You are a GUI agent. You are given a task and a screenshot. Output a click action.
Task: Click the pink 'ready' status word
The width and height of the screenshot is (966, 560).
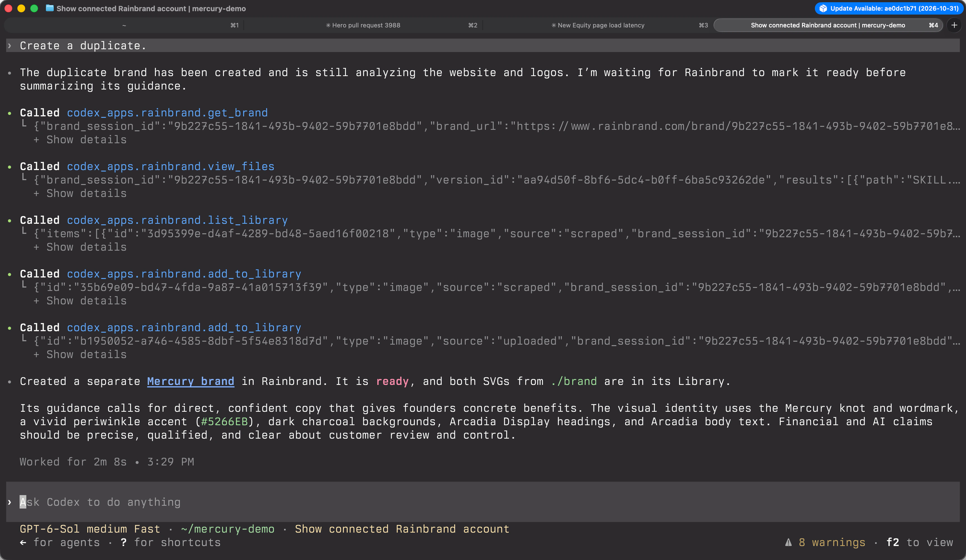pos(392,381)
